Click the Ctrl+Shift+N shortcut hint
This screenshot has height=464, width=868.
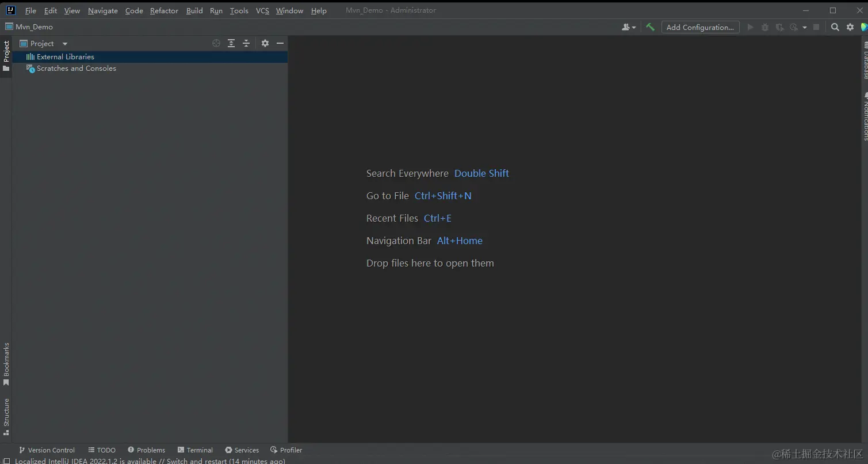click(443, 196)
